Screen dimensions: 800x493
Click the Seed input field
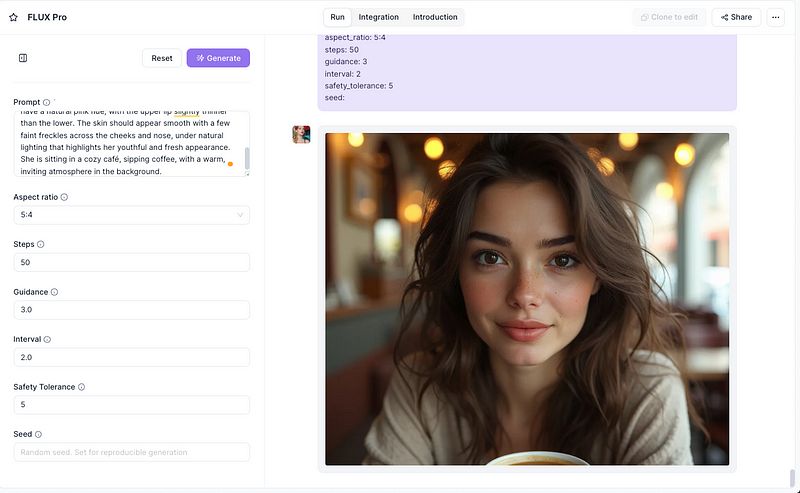coord(132,452)
